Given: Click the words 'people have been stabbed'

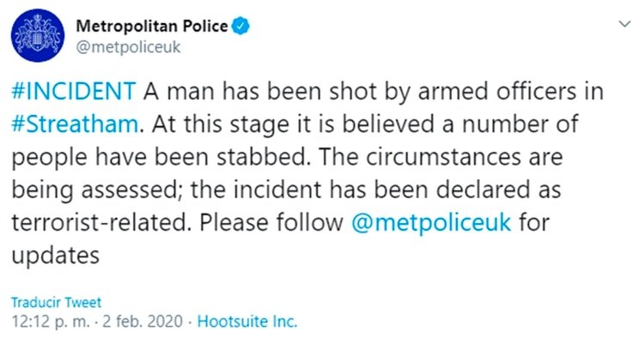Looking at the screenshot, I should click(160, 157).
